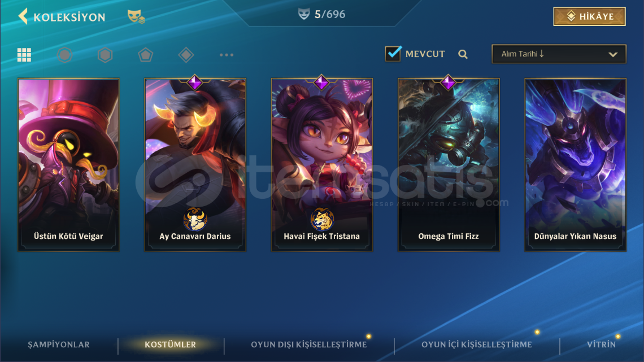Filter by the hexagon rarity gem icon
The image size is (644, 362).
click(105, 55)
